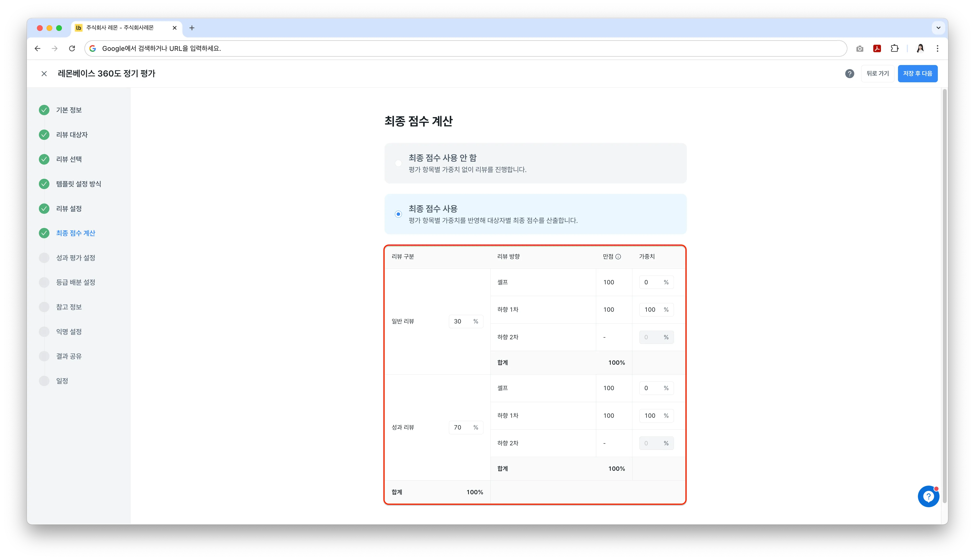Click the Google address bar
975x560 pixels.
click(x=465, y=48)
